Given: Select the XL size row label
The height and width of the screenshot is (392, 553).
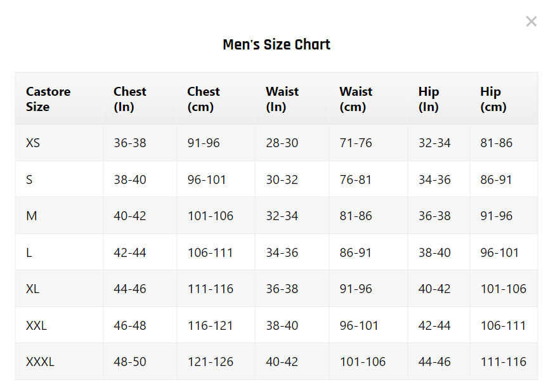Looking at the screenshot, I should click(x=33, y=289).
